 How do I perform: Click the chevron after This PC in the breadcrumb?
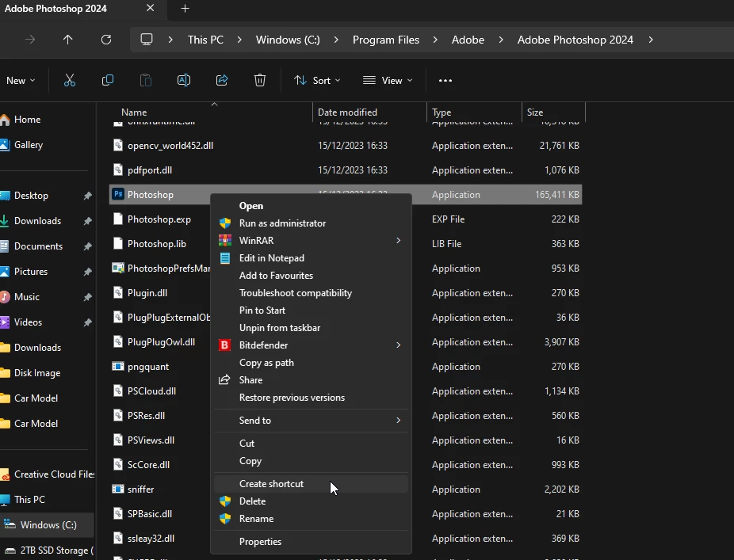coord(239,40)
